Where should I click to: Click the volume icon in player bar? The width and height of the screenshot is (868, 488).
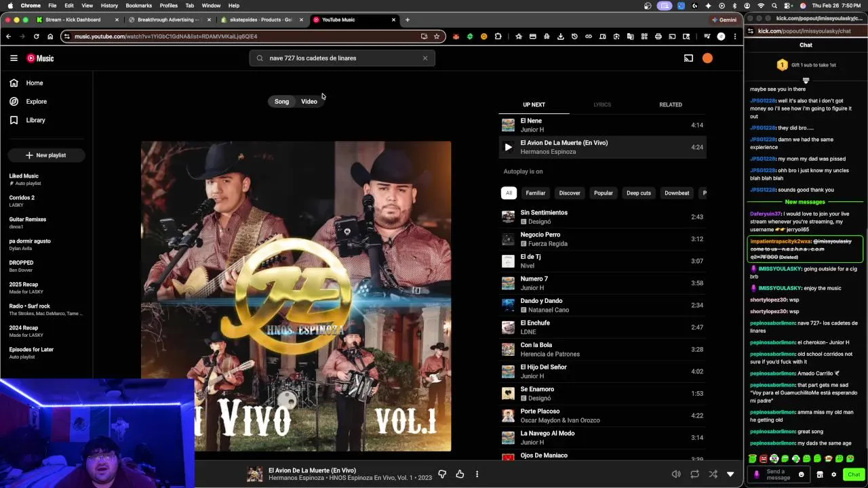tap(676, 474)
